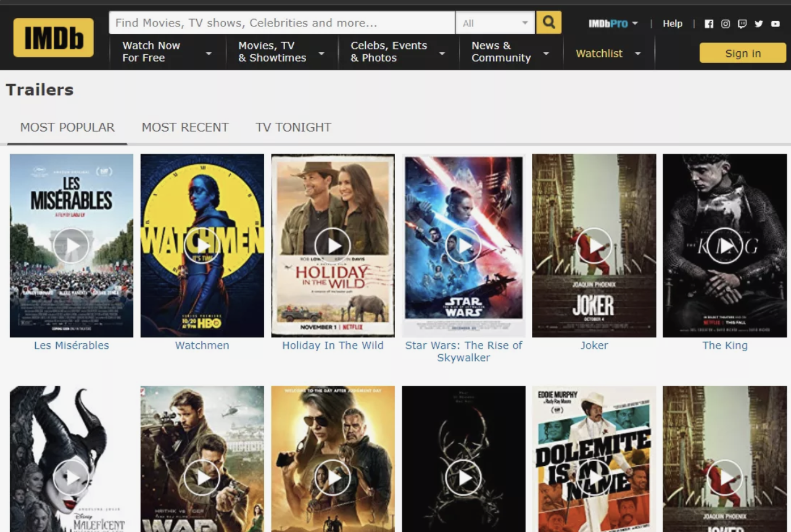The width and height of the screenshot is (791, 532).
Task: Play the Les Misérables trailer
Action: tap(72, 246)
